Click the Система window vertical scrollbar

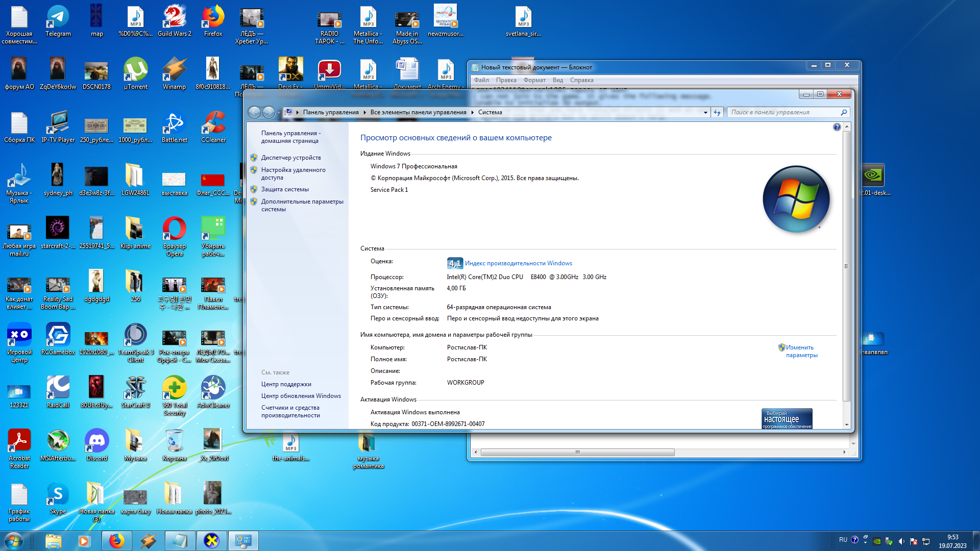(x=846, y=266)
